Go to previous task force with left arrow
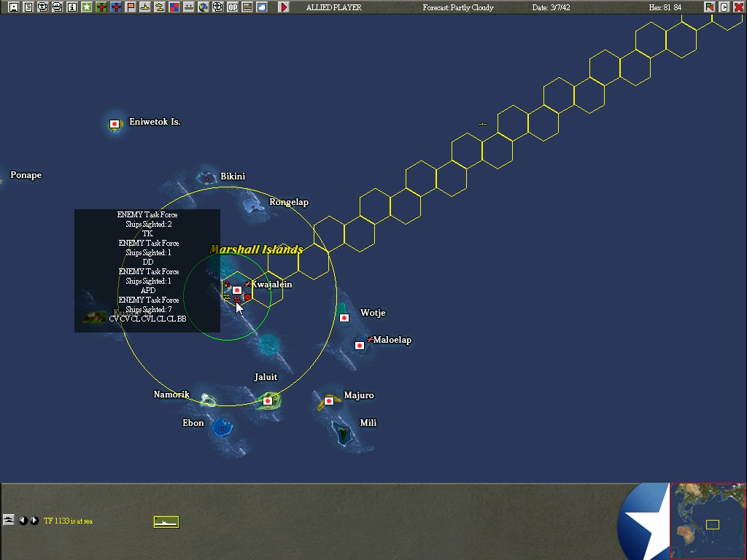747x560 pixels. click(23, 521)
